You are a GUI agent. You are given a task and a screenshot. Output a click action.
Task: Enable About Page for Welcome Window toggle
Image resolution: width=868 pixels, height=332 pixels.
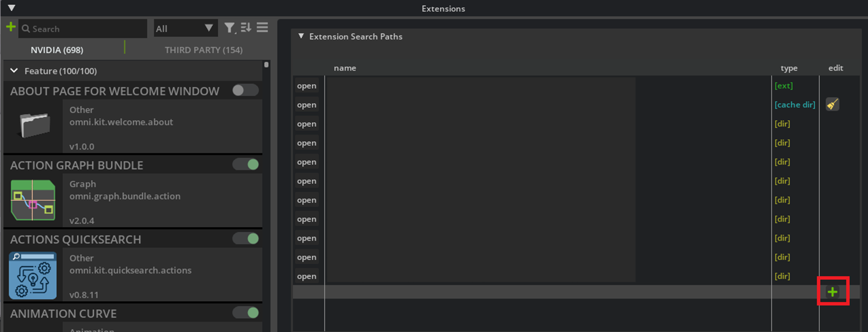(245, 91)
